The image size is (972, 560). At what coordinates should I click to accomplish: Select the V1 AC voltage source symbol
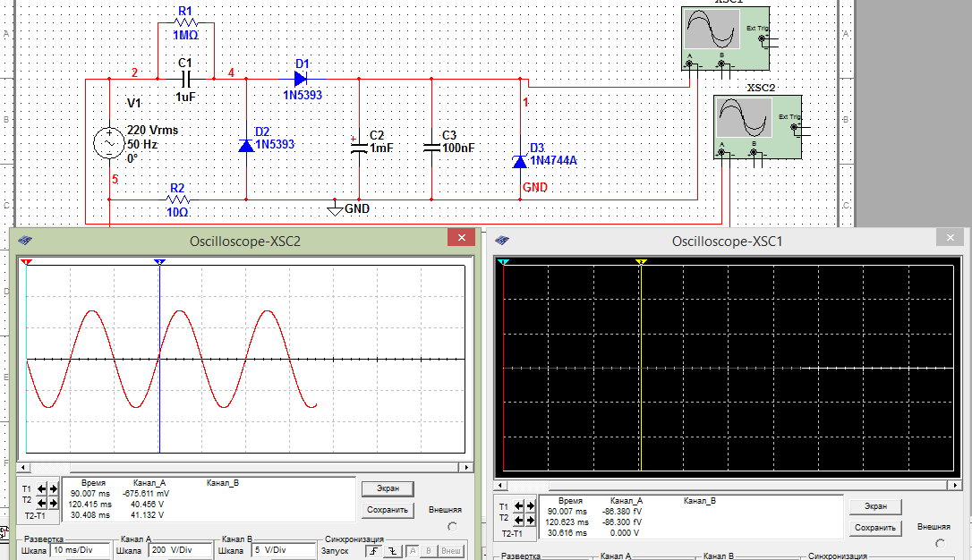109,143
